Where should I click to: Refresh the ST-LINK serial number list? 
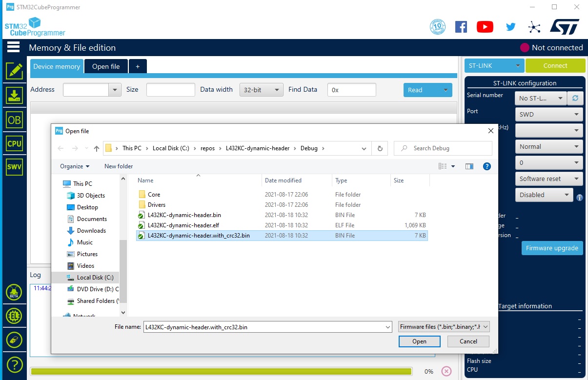tap(575, 98)
